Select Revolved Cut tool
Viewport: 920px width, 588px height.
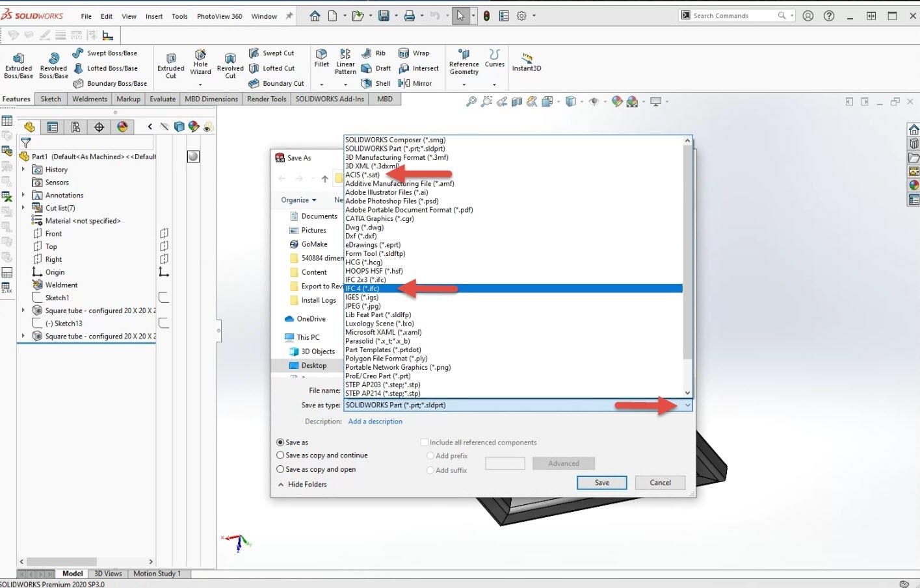[x=230, y=66]
